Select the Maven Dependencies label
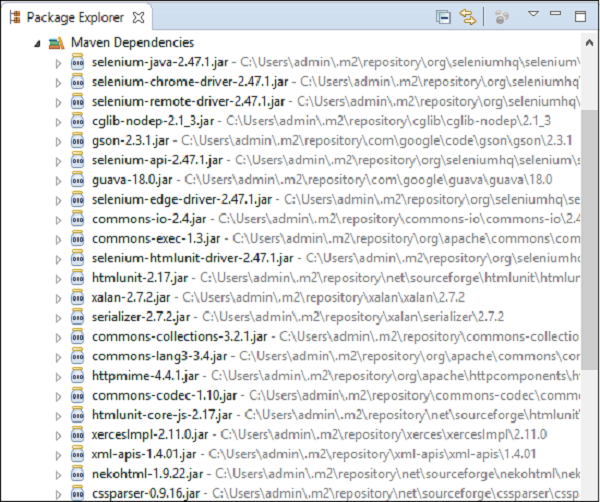Screen dimensions: 600x502 [132, 42]
